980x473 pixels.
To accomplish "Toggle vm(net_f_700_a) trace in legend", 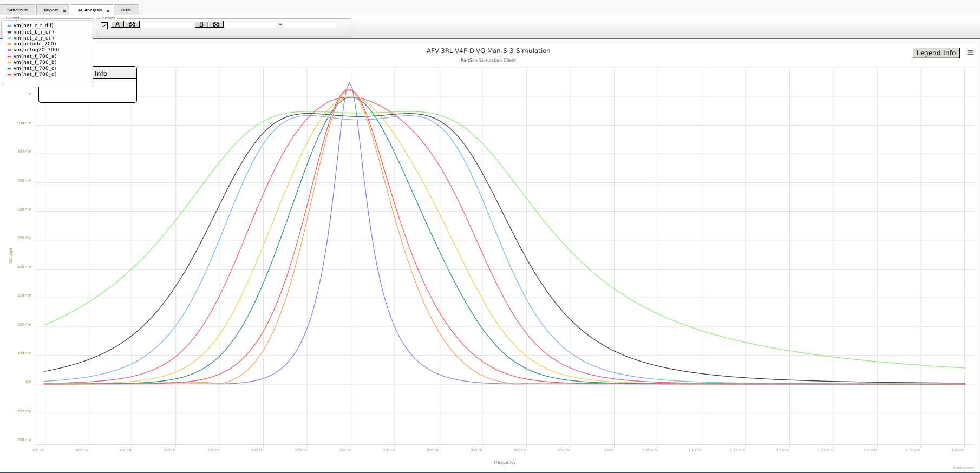I will coord(32,56).
